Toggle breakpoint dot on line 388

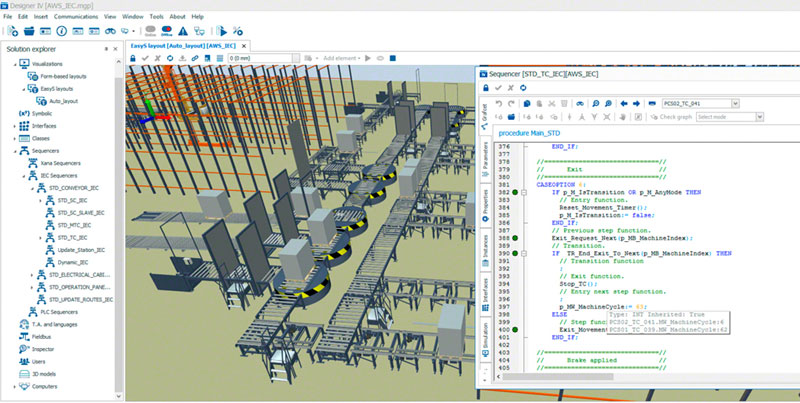514,236
